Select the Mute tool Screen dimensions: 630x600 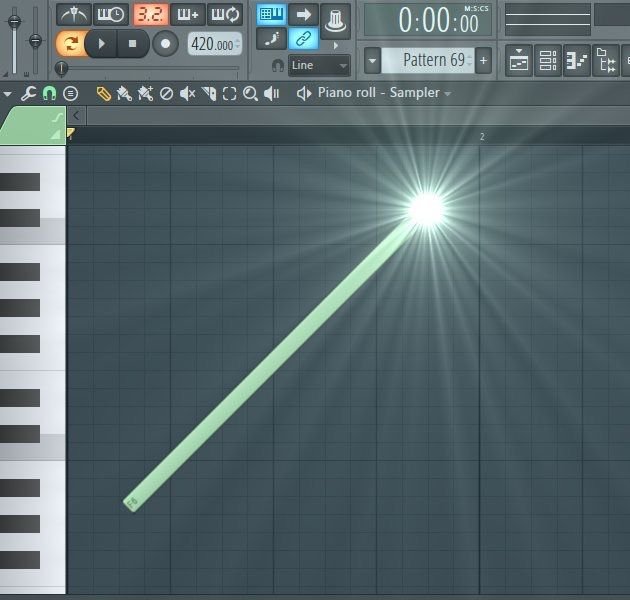187,93
